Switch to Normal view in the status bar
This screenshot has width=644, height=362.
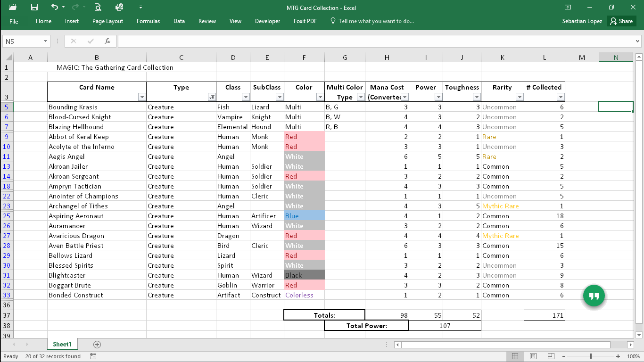[515, 356]
